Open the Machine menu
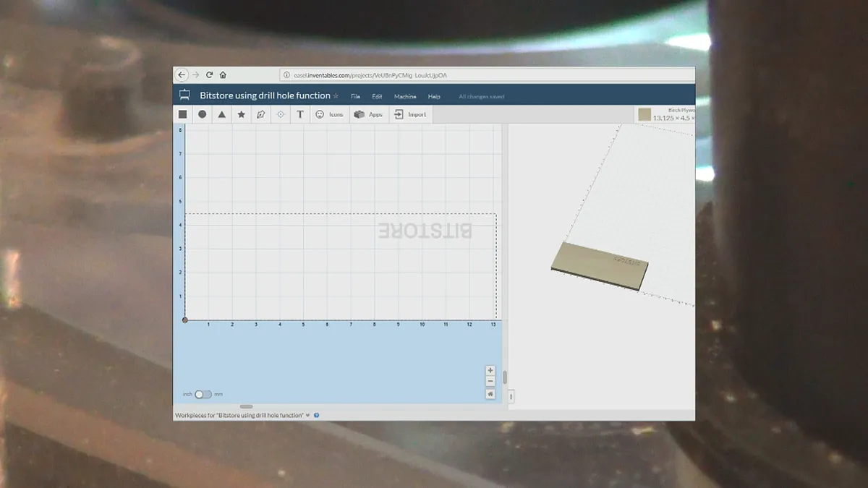Viewport: 868px width, 488px height. tap(405, 96)
